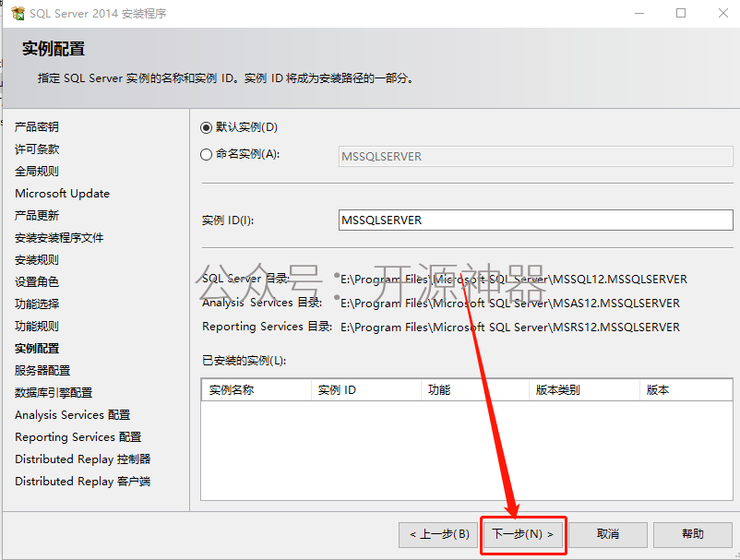Click the SQL Server setup title bar icon
Image resolution: width=740 pixels, height=560 pixels.
click(18, 13)
